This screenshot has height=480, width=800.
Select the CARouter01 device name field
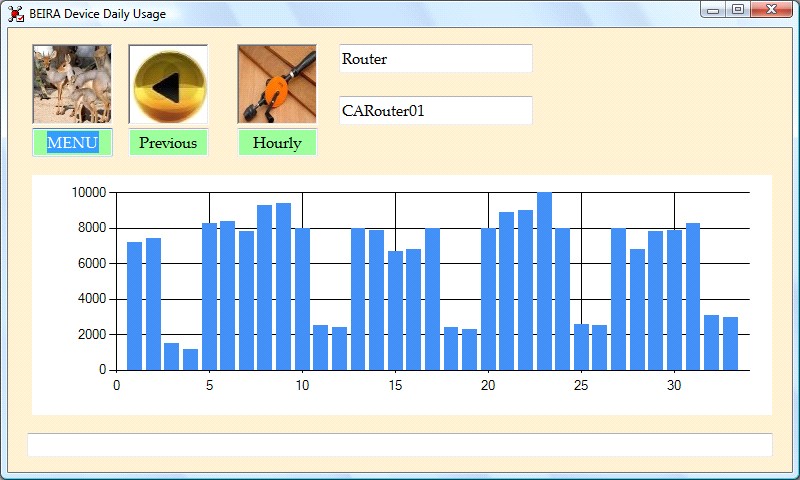tap(436, 111)
